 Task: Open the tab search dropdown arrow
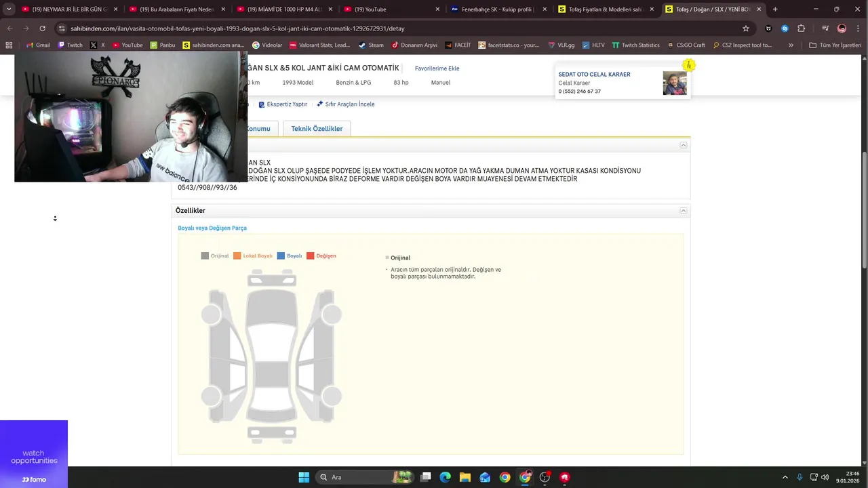coord(9,9)
